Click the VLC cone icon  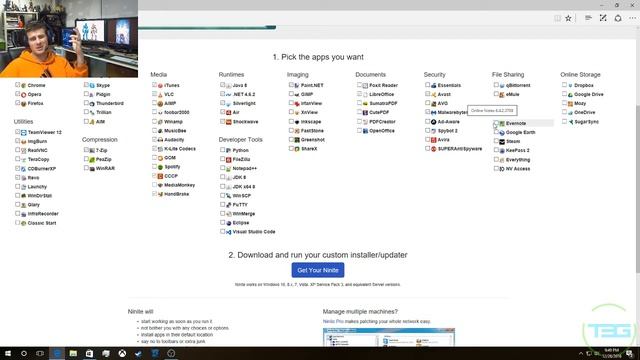click(x=160, y=95)
